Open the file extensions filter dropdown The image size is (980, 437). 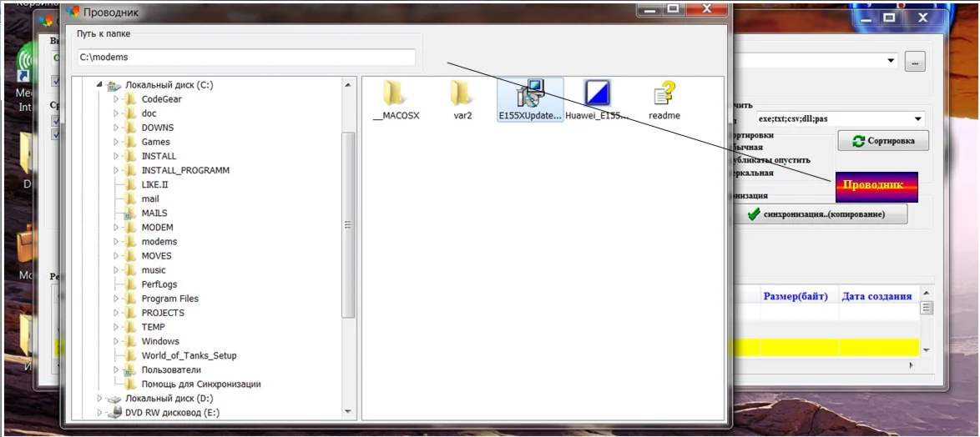tap(917, 118)
